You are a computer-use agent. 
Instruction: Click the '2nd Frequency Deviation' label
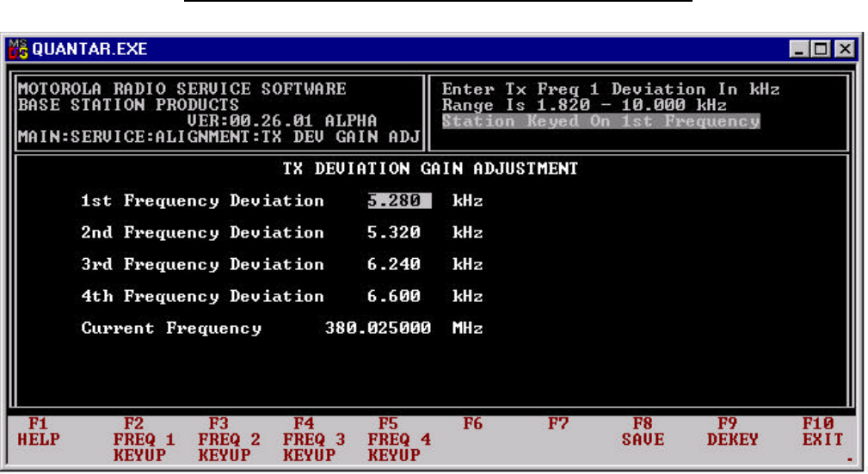pyautogui.click(x=202, y=232)
